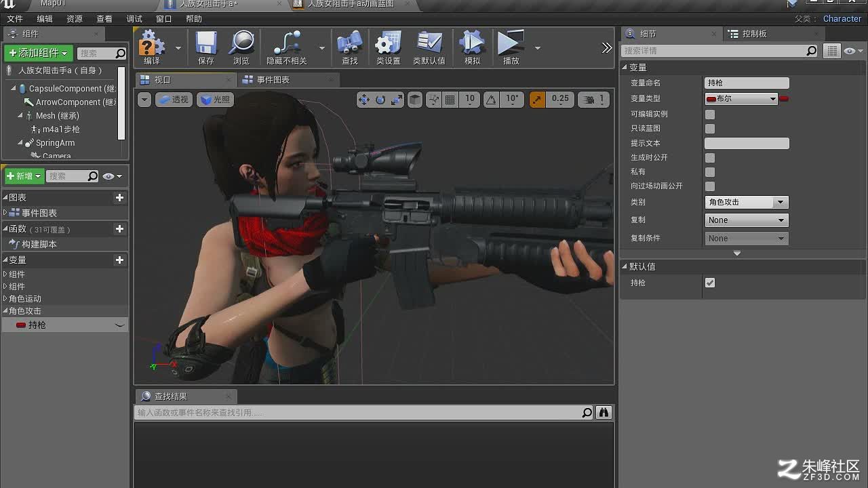Viewport: 868px width, 488px height.
Task: Open grid snap value 10 dropdown
Action: pyautogui.click(x=470, y=100)
